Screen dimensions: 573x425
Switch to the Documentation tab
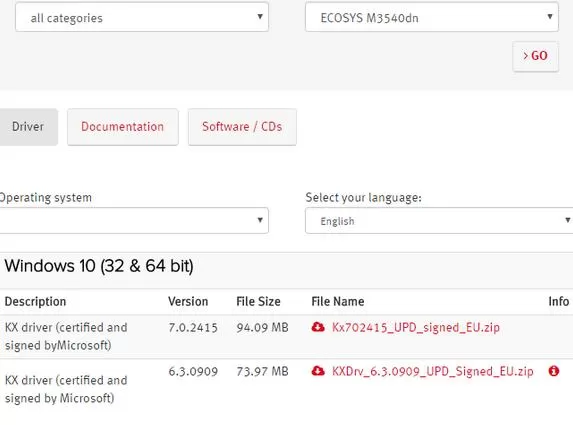123,127
